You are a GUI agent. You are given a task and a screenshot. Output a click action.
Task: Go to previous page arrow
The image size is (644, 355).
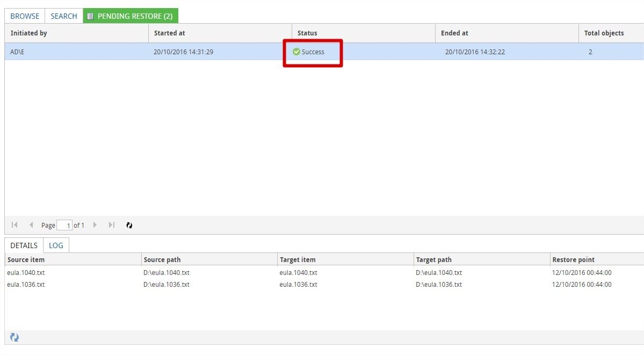click(31, 225)
